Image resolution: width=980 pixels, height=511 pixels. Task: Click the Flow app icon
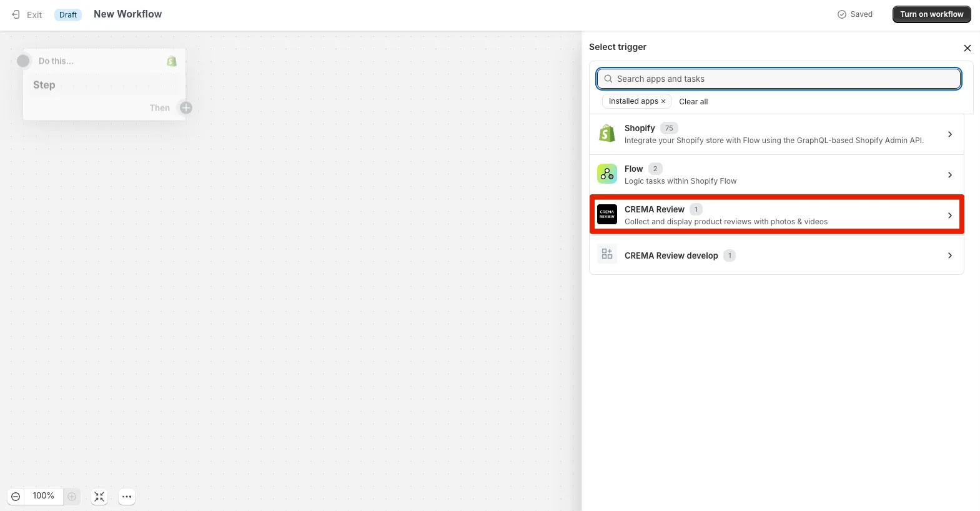click(x=606, y=174)
